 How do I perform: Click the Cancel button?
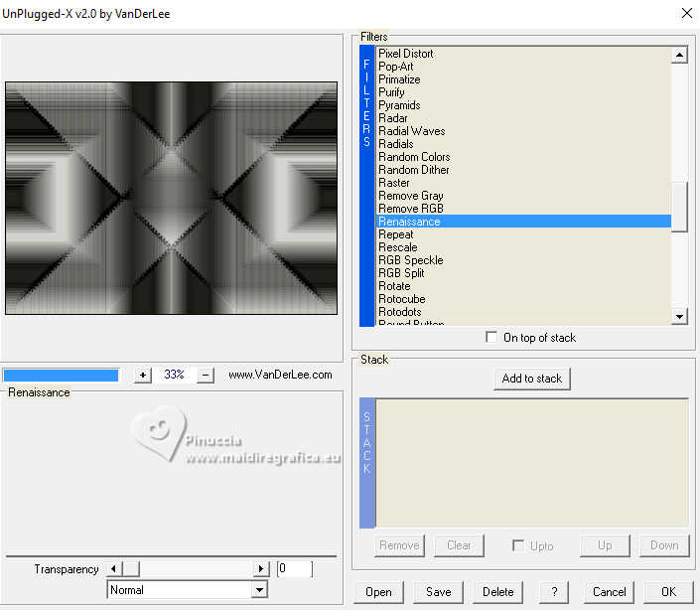tap(609, 591)
